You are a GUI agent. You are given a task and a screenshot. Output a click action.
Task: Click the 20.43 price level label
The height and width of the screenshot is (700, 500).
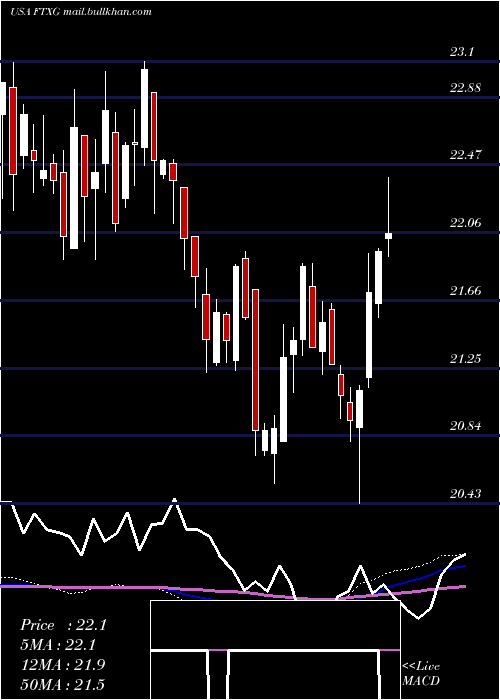(x=466, y=494)
